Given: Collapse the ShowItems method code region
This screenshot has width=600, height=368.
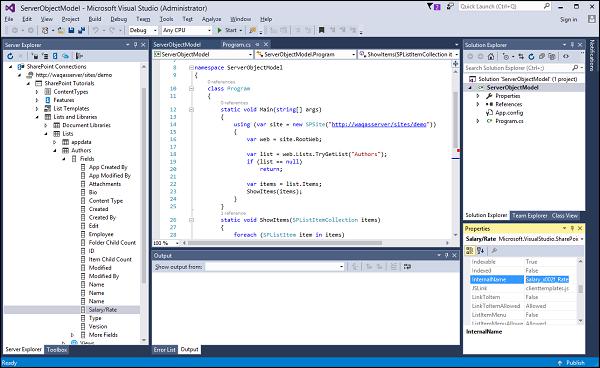Looking at the screenshot, I should (x=191, y=220).
